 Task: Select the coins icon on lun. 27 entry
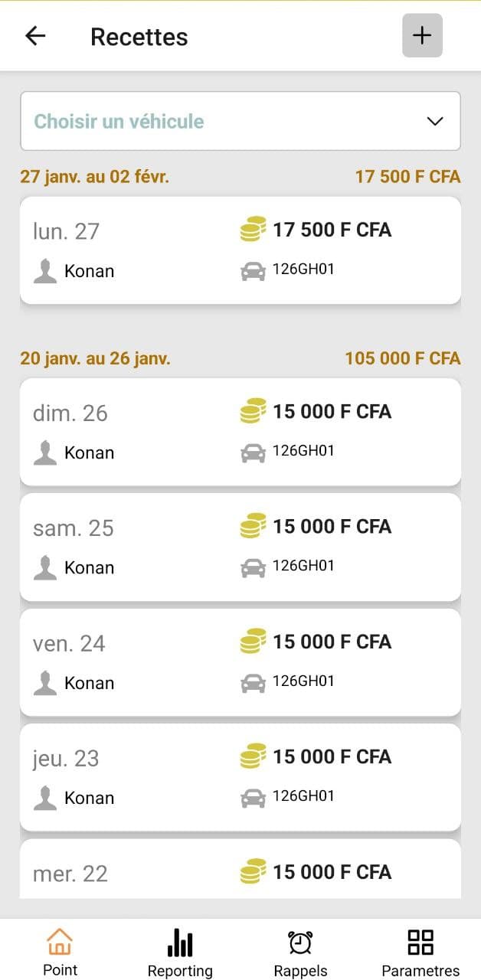(x=251, y=228)
